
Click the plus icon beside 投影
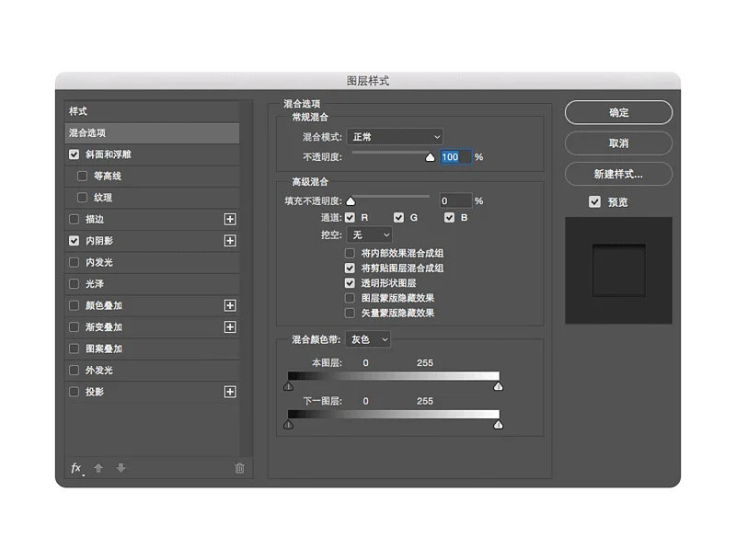(x=230, y=392)
